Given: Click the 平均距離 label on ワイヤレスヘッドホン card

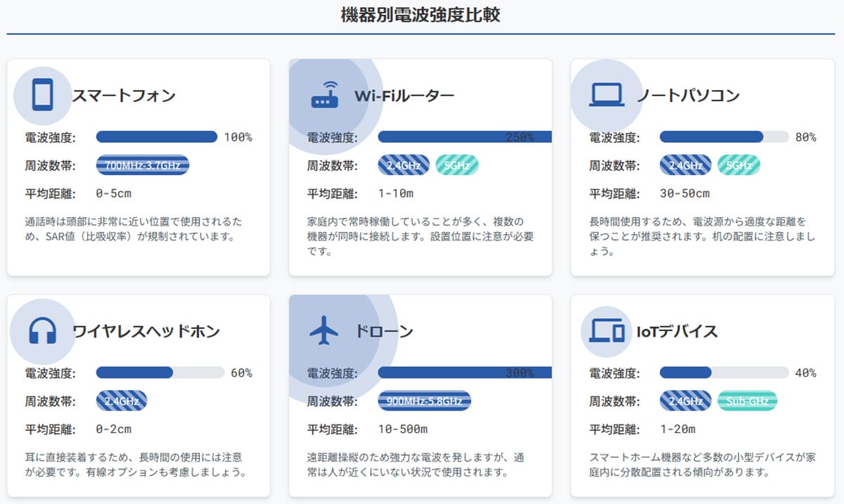Looking at the screenshot, I should [51, 429].
